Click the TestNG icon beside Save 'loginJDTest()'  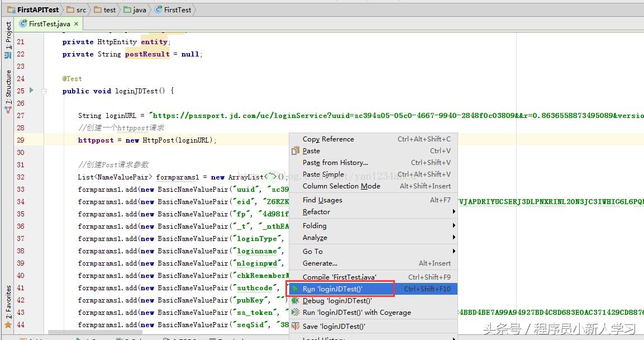[295, 325]
